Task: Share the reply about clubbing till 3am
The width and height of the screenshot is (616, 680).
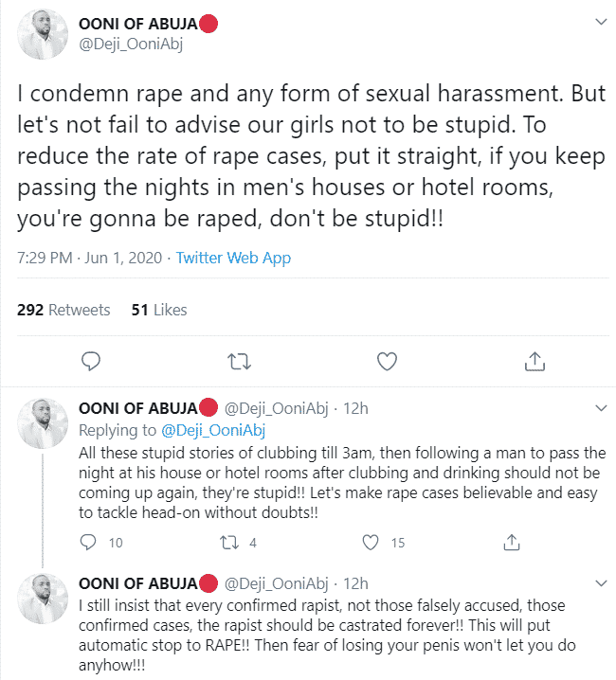Action: coord(512,542)
